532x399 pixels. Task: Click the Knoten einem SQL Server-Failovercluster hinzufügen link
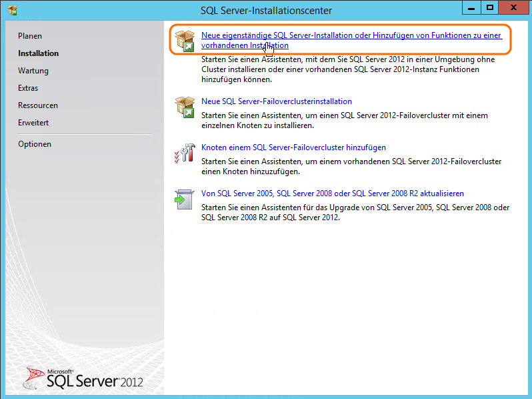tap(293, 147)
